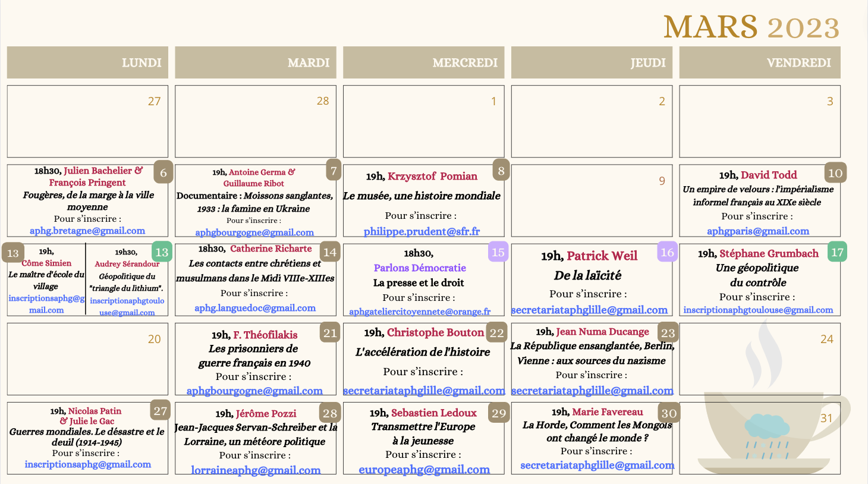Select the "Parlons Démocratie" purple heading
Viewport: 868px width, 484px height.
pyautogui.click(x=420, y=268)
